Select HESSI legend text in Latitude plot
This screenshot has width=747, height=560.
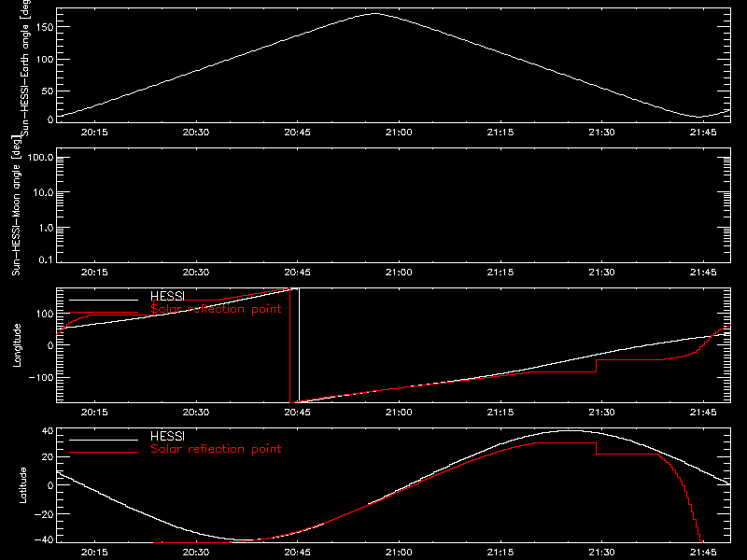[167, 436]
